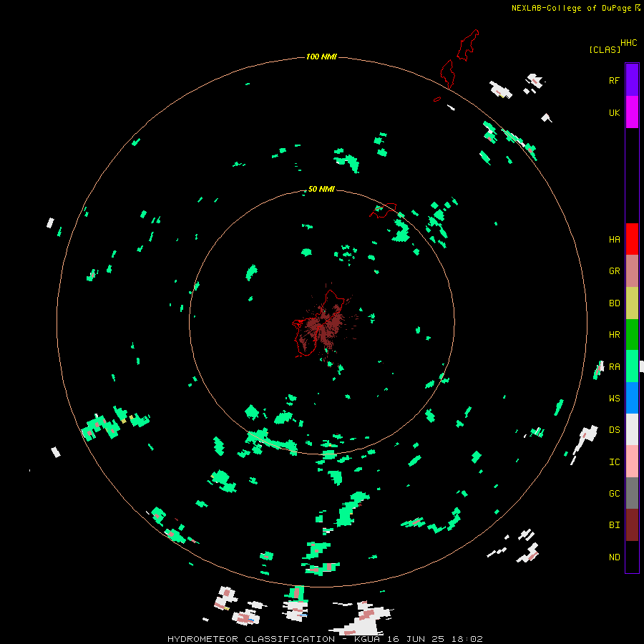Click the 'HHC' product code text
This screenshot has width=644, height=644.
tap(628, 43)
